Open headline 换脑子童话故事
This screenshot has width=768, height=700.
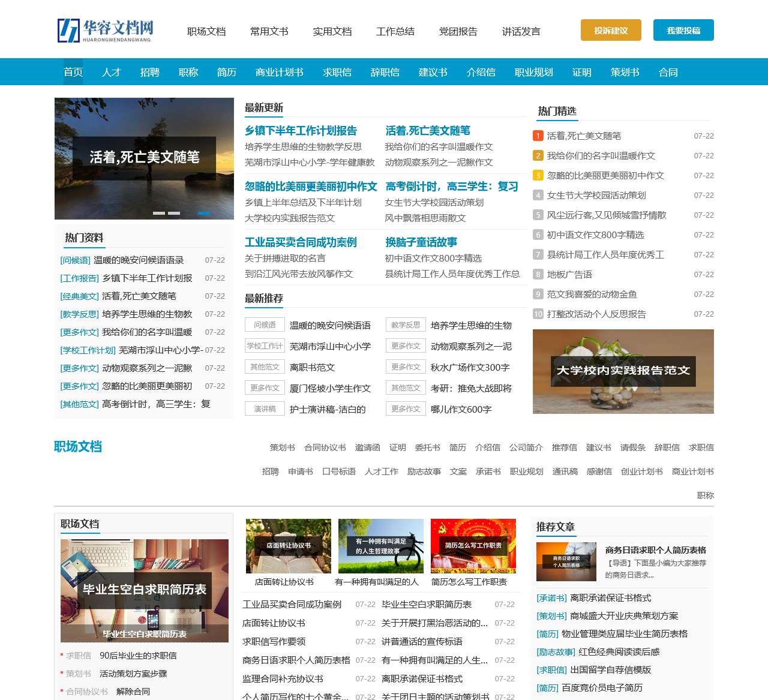(421, 242)
